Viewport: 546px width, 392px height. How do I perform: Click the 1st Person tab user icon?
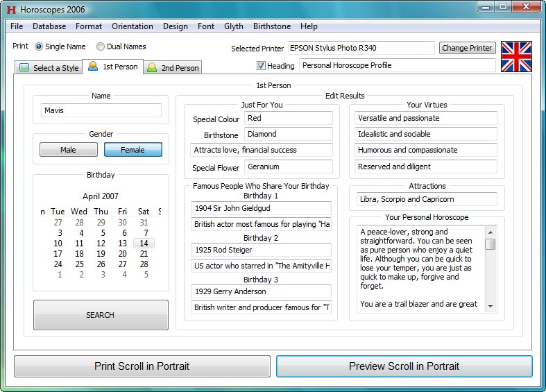pyautogui.click(x=93, y=66)
